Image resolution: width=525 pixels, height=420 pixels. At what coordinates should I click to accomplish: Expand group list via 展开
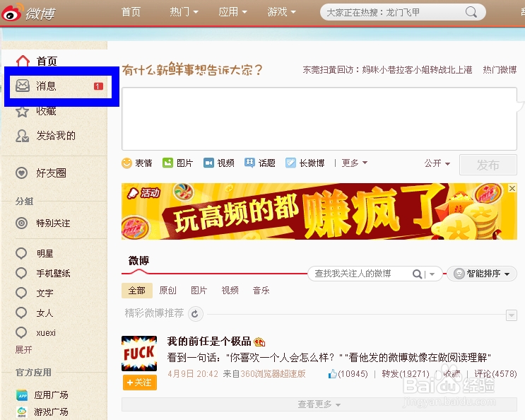[x=23, y=350]
